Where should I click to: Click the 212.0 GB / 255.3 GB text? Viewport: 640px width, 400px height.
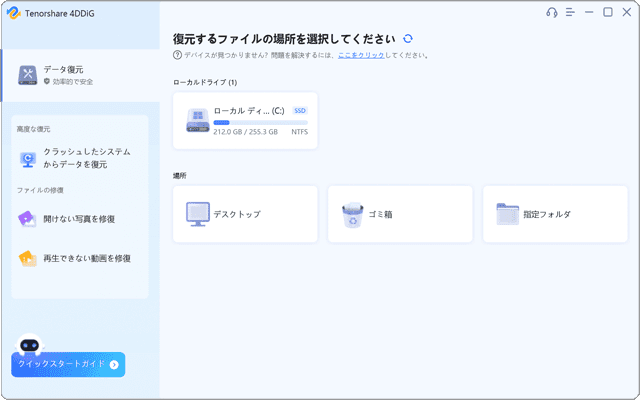point(246,132)
